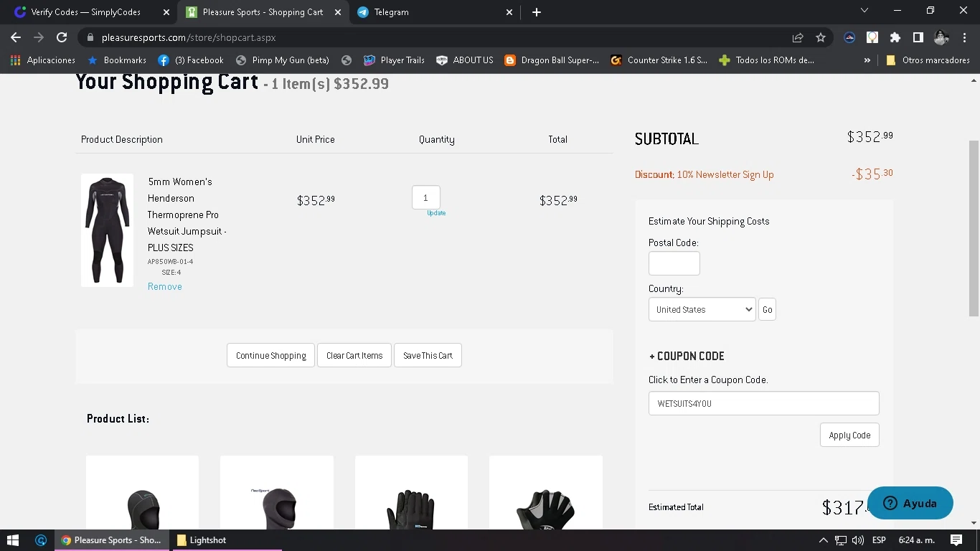Viewport: 980px width, 551px height.
Task: Toggle browser side panel icon
Action: (x=918, y=37)
